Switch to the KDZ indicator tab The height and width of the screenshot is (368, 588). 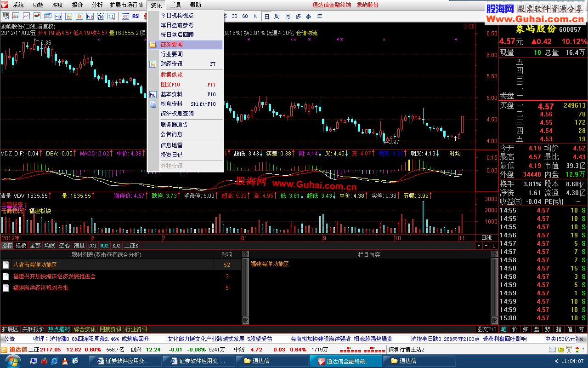[117, 246]
